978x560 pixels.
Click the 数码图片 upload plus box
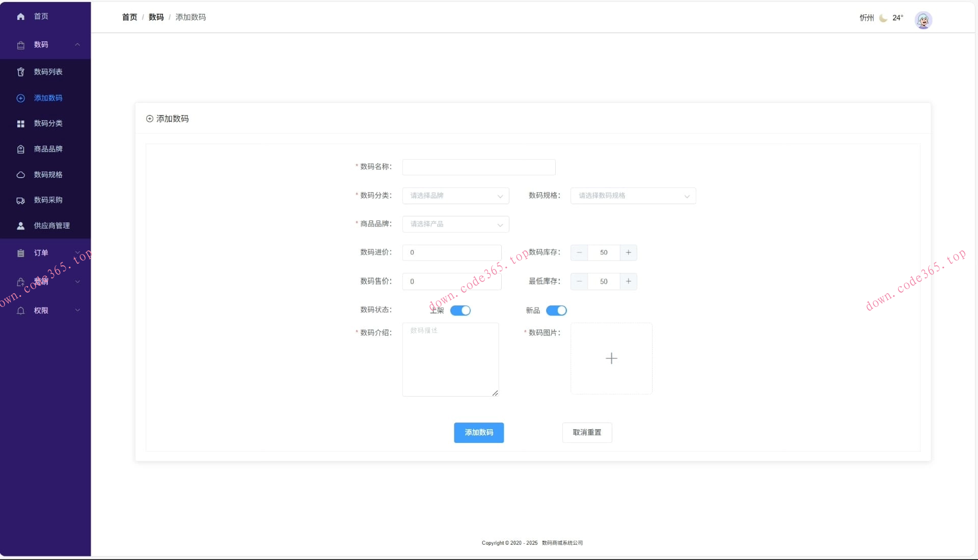611,358
